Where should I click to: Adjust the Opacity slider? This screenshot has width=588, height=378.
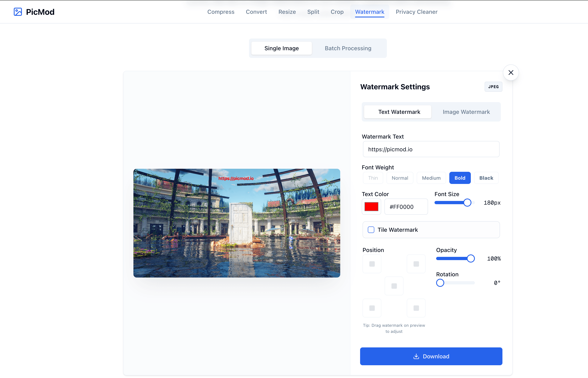coord(471,258)
